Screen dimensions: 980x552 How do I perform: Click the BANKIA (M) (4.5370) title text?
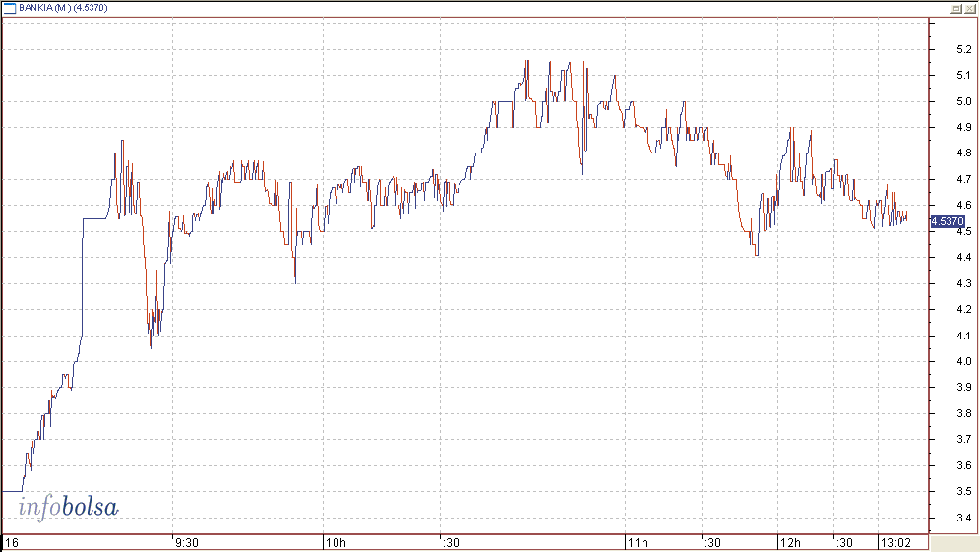[63, 8]
